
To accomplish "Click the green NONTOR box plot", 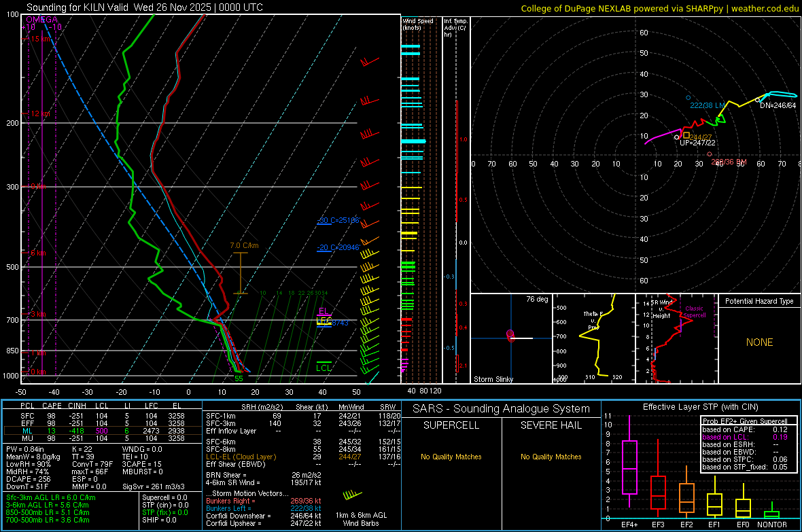I will (x=772, y=511).
